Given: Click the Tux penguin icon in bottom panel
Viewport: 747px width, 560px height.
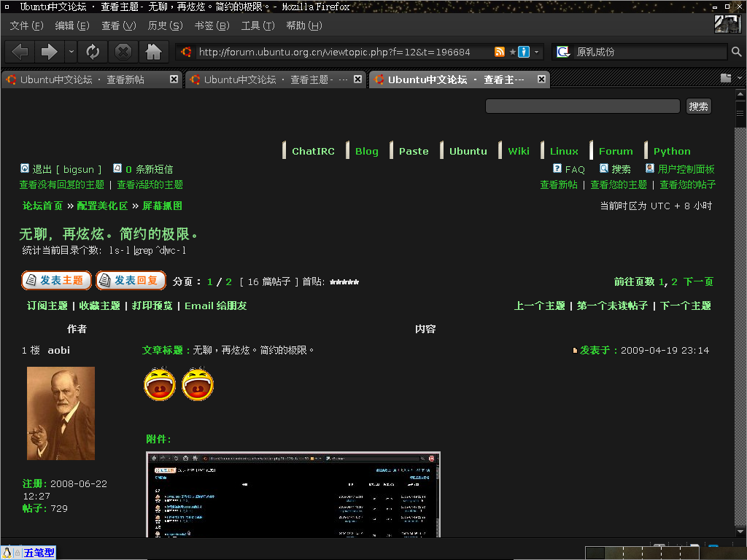Looking at the screenshot, I should (7, 553).
